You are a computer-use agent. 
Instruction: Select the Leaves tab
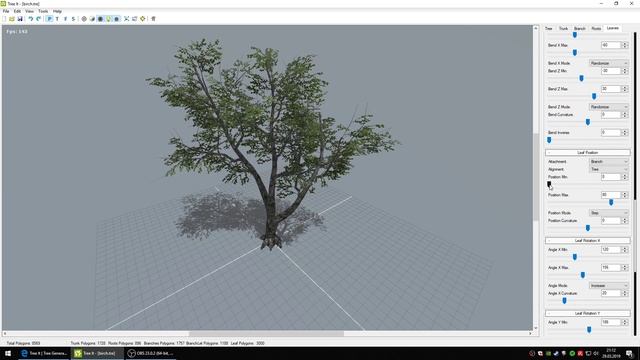click(613, 28)
